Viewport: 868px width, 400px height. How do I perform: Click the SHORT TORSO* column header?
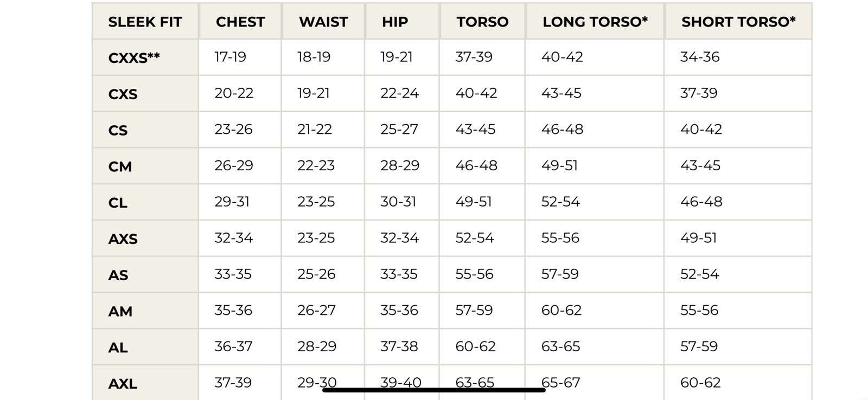coord(738,22)
